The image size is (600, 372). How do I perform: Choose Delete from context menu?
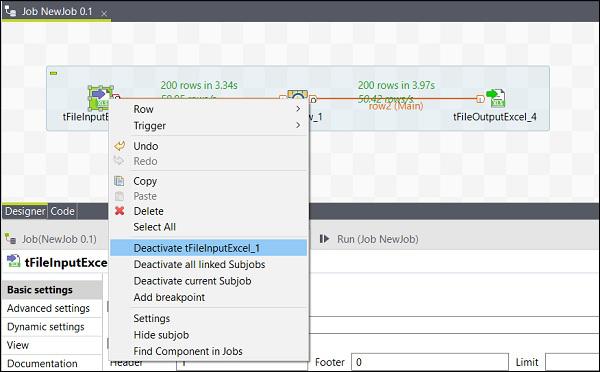pyautogui.click(x=209, y=211)
